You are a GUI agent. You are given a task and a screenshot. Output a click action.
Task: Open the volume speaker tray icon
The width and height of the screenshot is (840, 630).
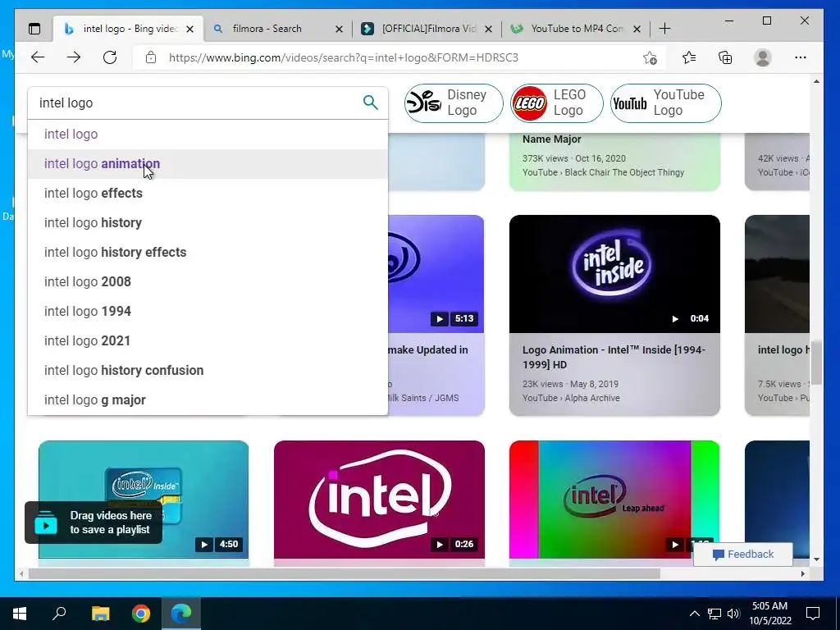point(733,614)
